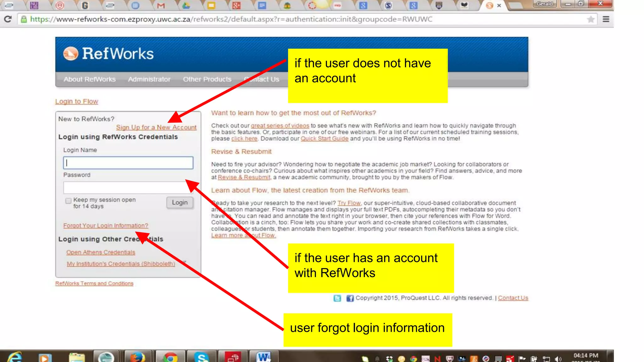Viewport: 644px width, 362px height.
Task: Click the Try Flow link
Action: pos(349,203)
